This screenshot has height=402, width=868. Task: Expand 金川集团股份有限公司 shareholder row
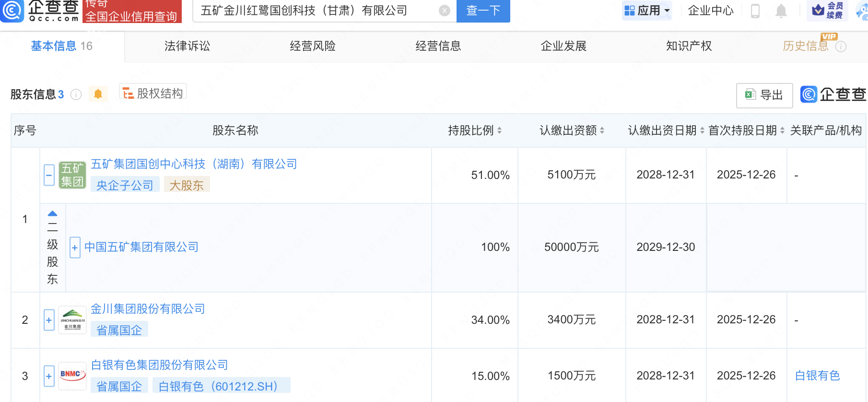pos(49,320)
